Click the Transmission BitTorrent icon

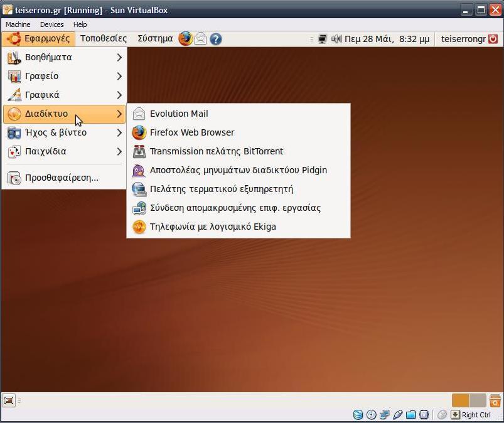point(139,151)
